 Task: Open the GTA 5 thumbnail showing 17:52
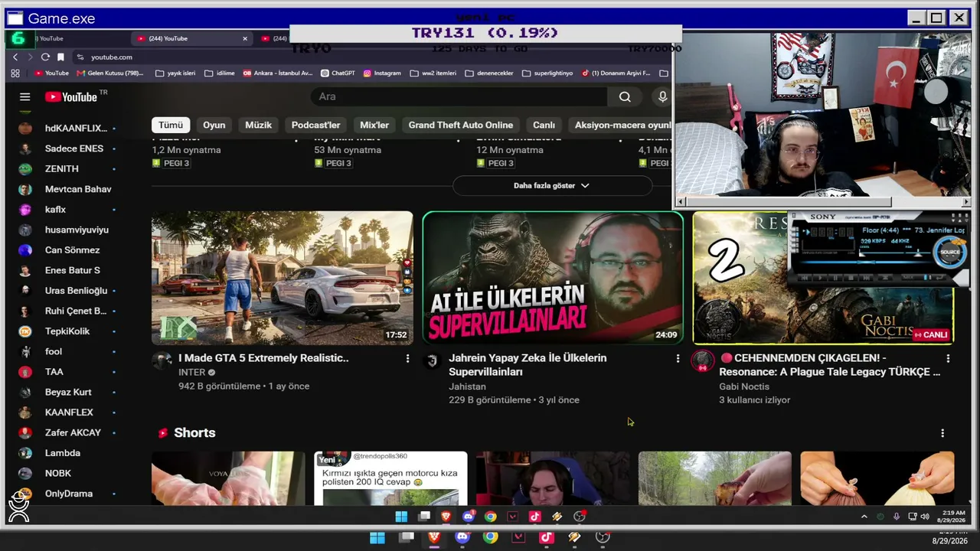tap(282, 278)
